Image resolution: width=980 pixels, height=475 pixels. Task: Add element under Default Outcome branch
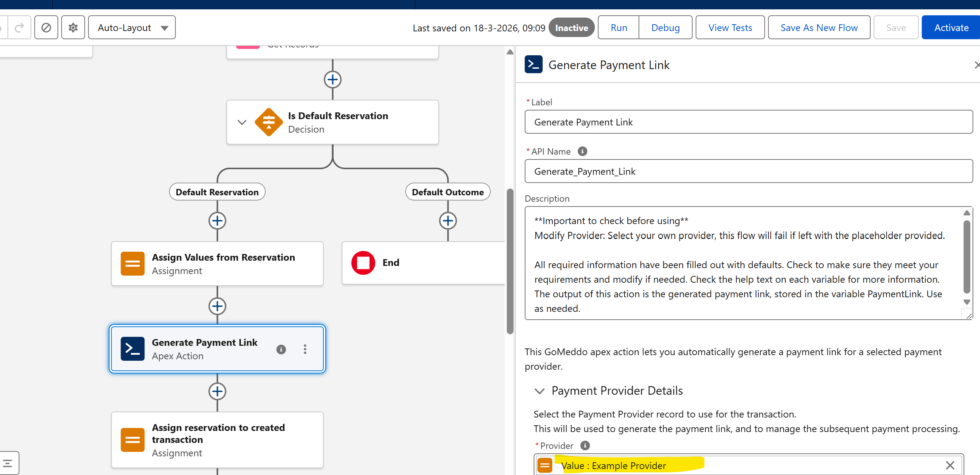[448, 221]
